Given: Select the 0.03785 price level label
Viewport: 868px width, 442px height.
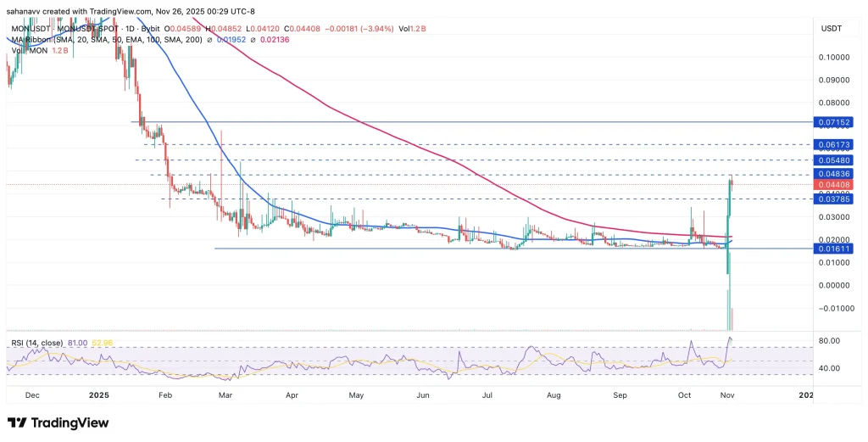Looking at the screenshot, I should 832,199.
